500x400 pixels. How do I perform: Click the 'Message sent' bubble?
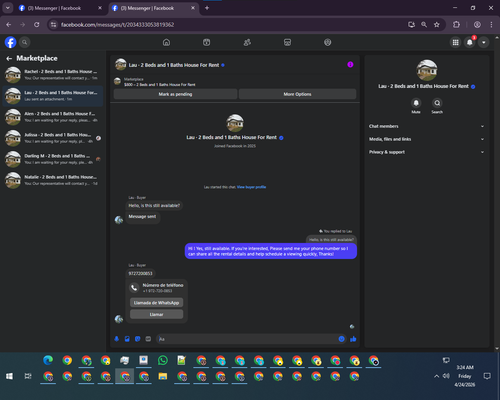(142, 217)
